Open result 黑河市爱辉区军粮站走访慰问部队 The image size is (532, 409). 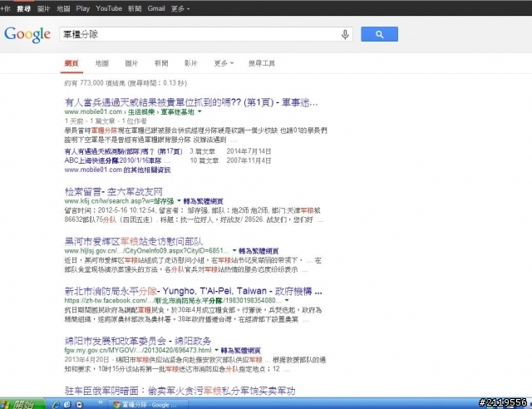point(134,241)
